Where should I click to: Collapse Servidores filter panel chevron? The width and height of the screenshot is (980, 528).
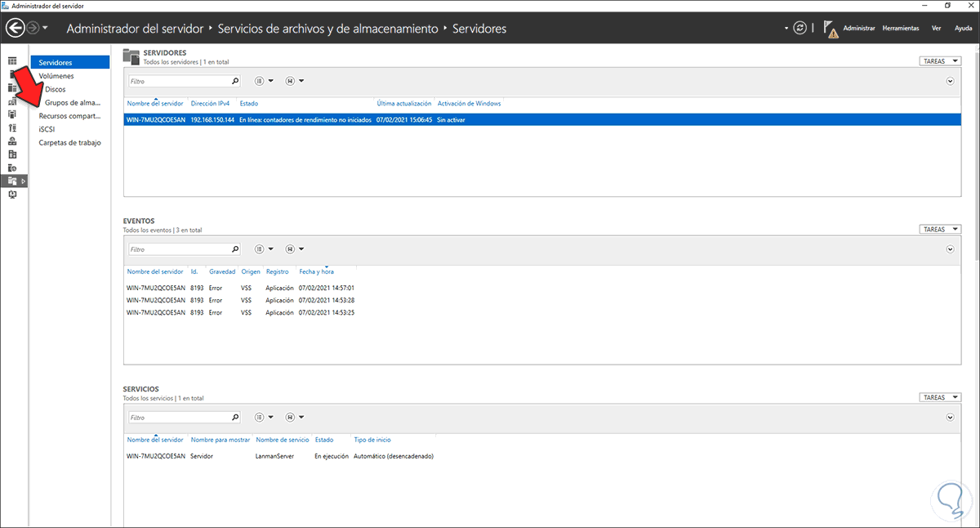click(x=951, y=81)
